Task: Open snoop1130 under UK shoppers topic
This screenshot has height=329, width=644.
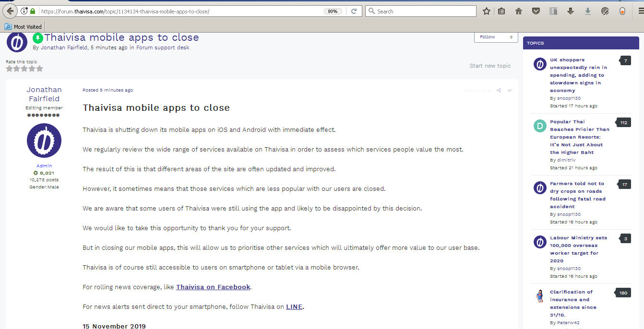Action: [x=569, y=98]
